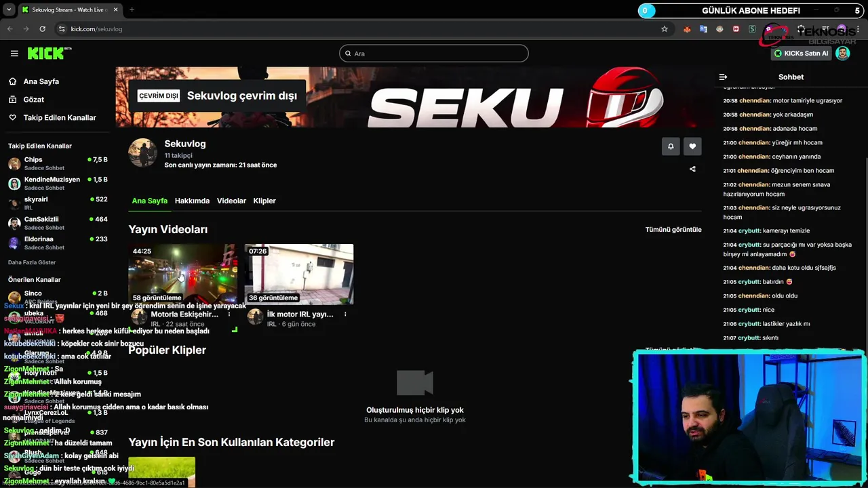The width and height of the screenshot is (868, 488).
Task: Open the green category thumbnail under recent categories
Action: click(x=162, y=472)
